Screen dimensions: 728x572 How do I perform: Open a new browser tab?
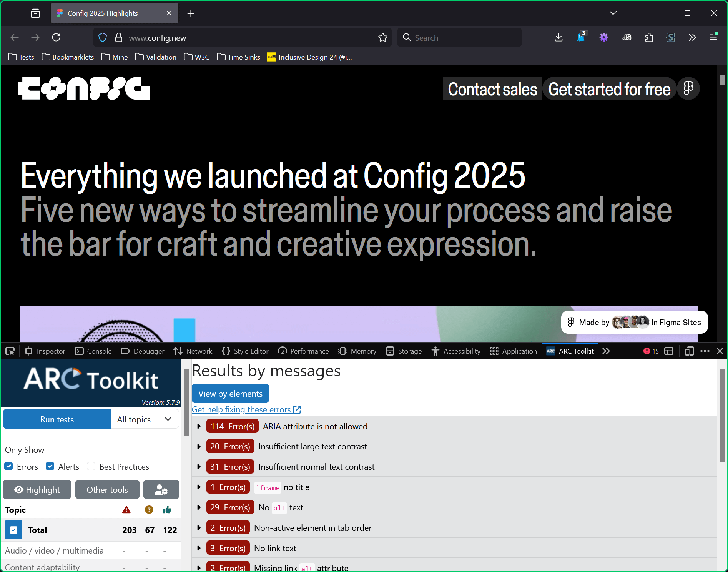pyautogui.click(x=191, y=13)
